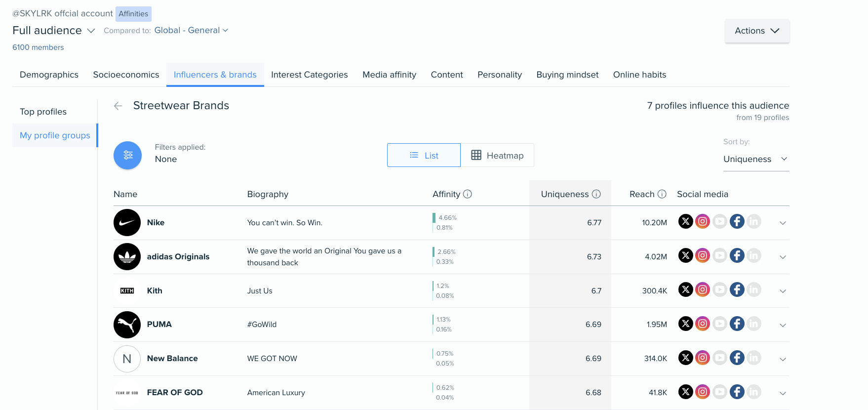
Task: Open the Sort by Uniqueness dropdown
Action: click(756, 159)
